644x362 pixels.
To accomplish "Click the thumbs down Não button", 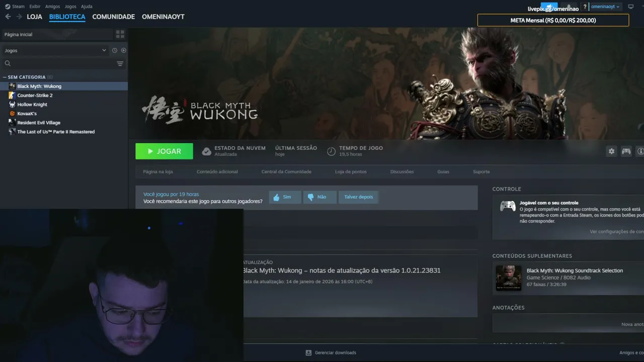I will (320, 197).
